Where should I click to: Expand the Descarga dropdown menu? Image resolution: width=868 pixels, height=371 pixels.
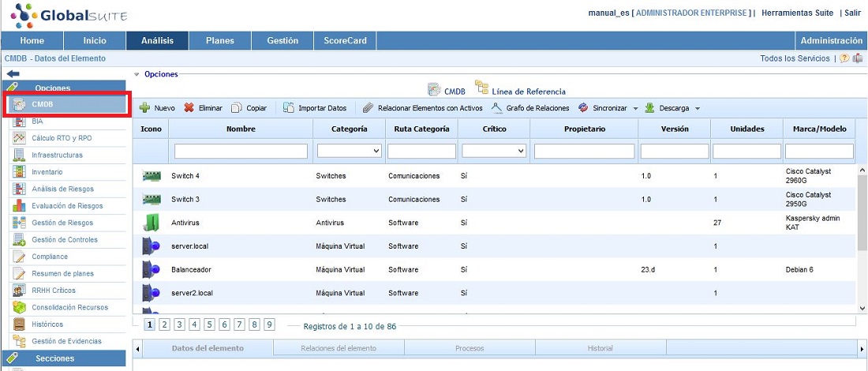tap(697, 109)
